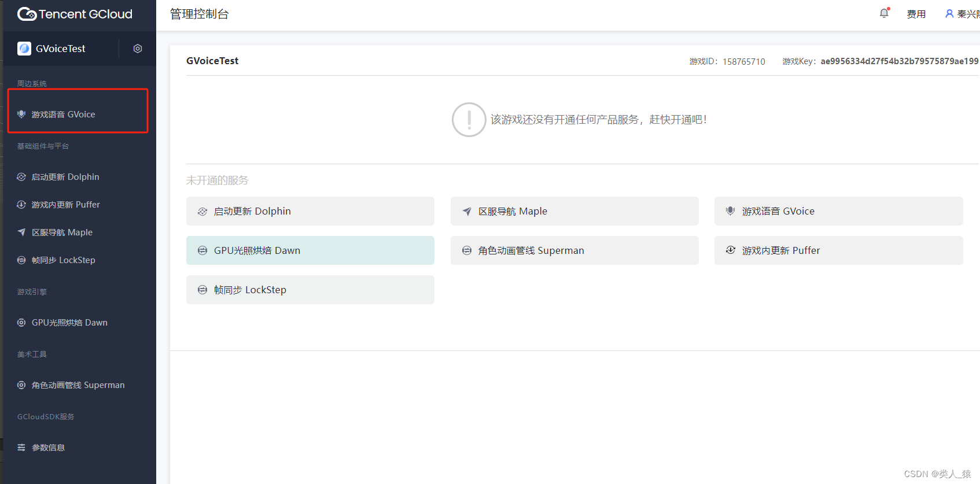Click the icon on the 帧同步 LockStep card
This screenshot has width=980, height=484.
pos(202,290)
